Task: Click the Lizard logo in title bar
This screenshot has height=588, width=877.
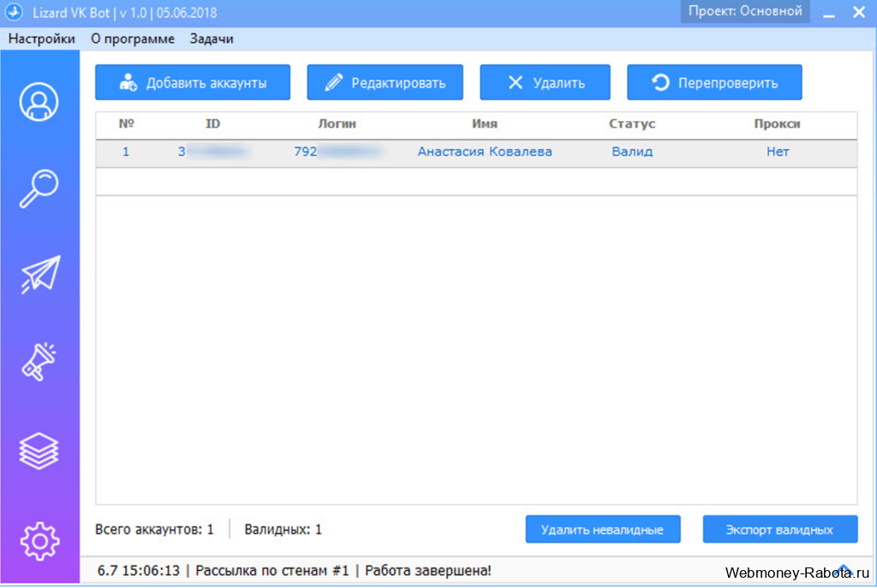Action: [x=14, y=12]
